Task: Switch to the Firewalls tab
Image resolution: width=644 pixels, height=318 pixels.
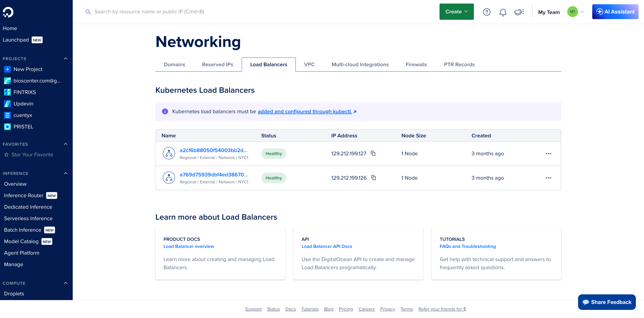Action: [416, 64]
